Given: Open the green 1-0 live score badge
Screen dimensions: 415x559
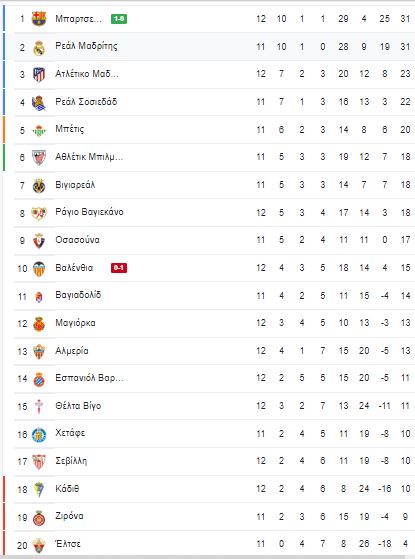Looking at the screenshot, I should point(119,19).
